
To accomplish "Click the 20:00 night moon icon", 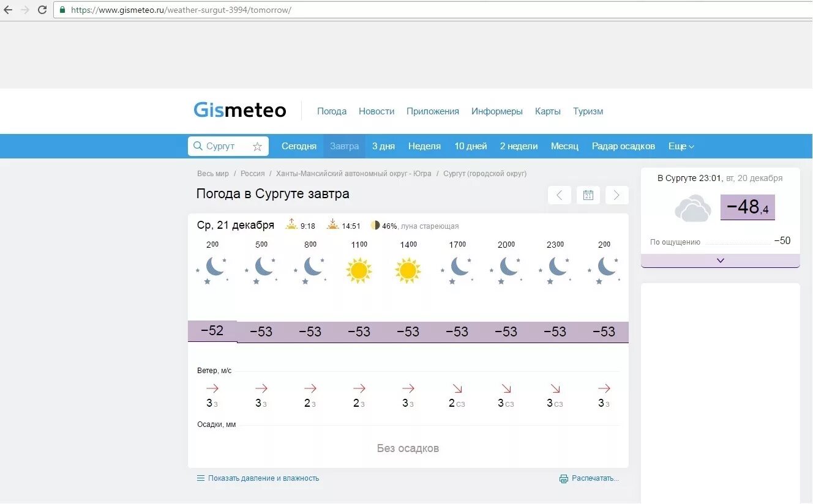I will pyautogui.click(x=506, y=270).
